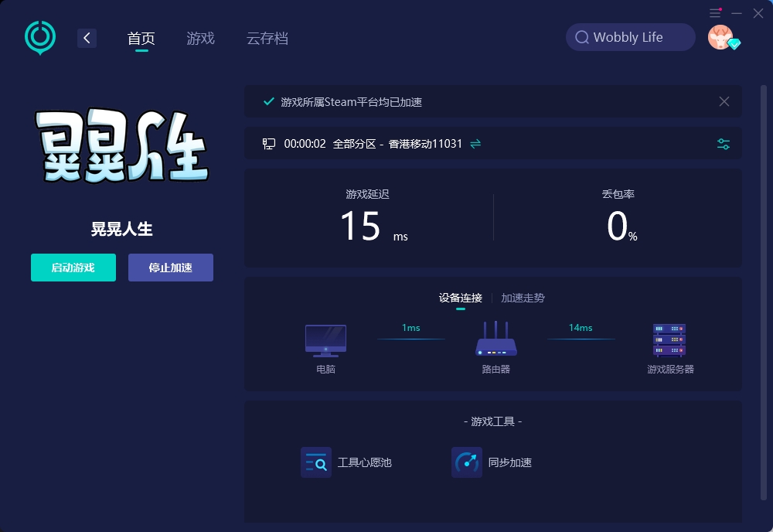The height and width of the screenshot is (532, 773).
Task: Click the game server icon 游戏服务器
Action: pyautogui.click(x=669, y=338)
